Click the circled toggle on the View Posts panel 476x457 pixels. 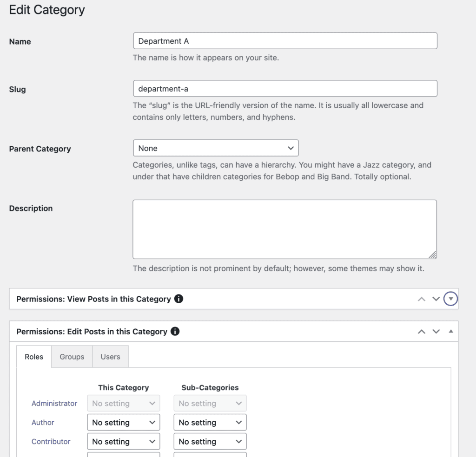click(450, 299)
